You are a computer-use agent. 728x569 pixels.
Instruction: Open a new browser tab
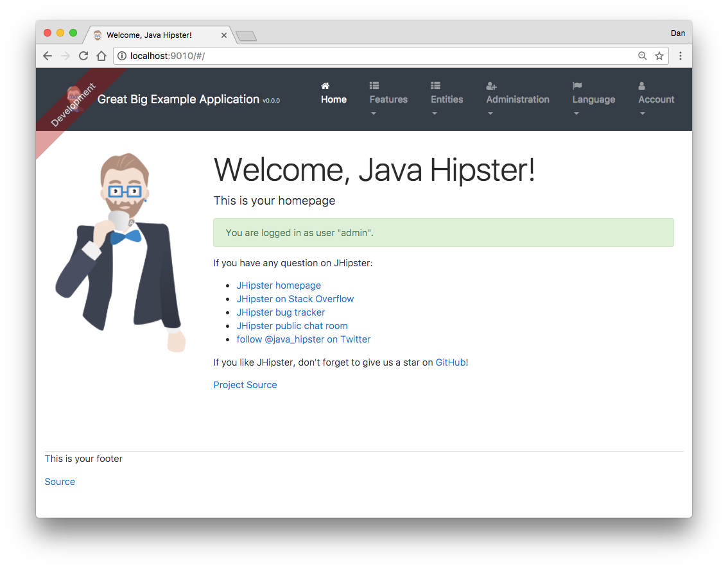tap(246, 36)
